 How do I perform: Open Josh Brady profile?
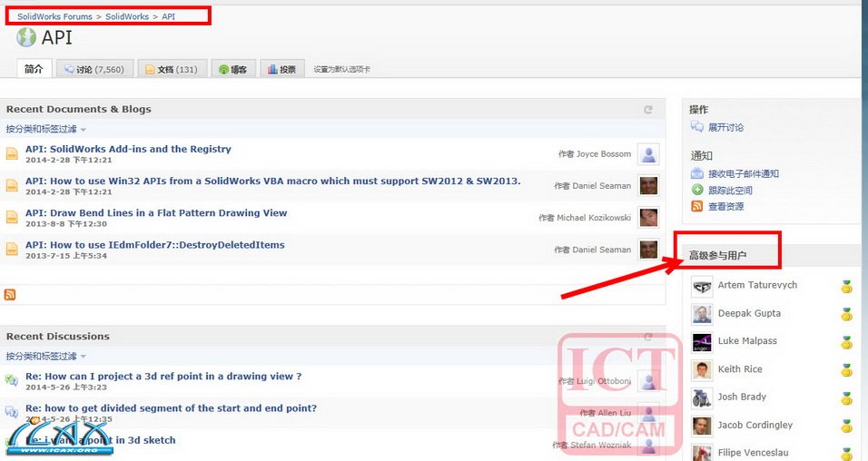point(742,397)
